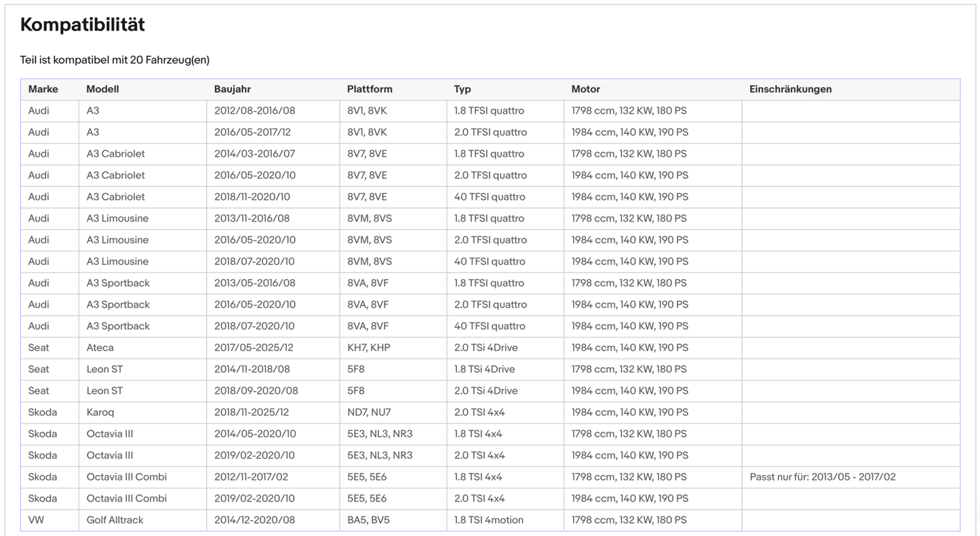Viewport: 980px width, 536px height.
Task: Click the Marke column header
Action: coord(43,89)
